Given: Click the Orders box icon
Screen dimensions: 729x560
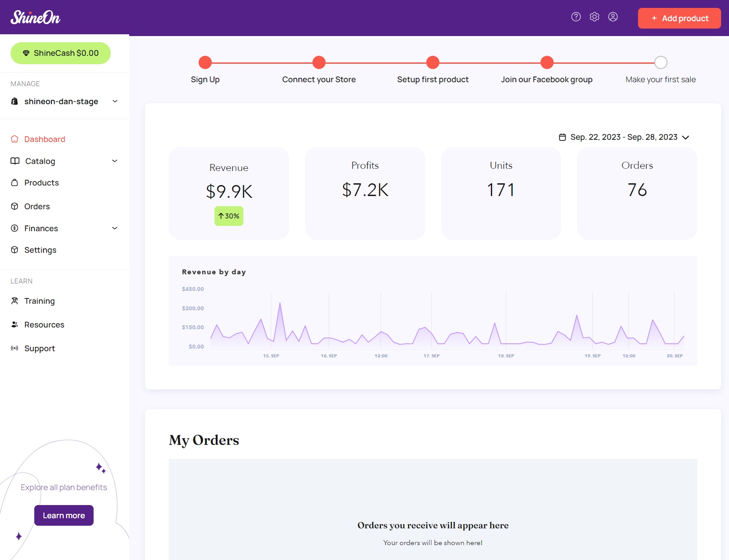Looking at the screenshot, I should [15, 206].
